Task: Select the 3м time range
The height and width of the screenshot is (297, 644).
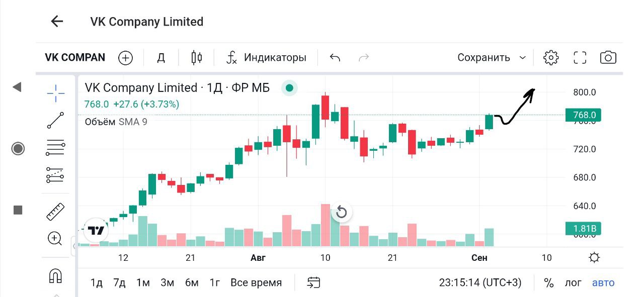Action: pyautogui.click(x=167, y=282)
